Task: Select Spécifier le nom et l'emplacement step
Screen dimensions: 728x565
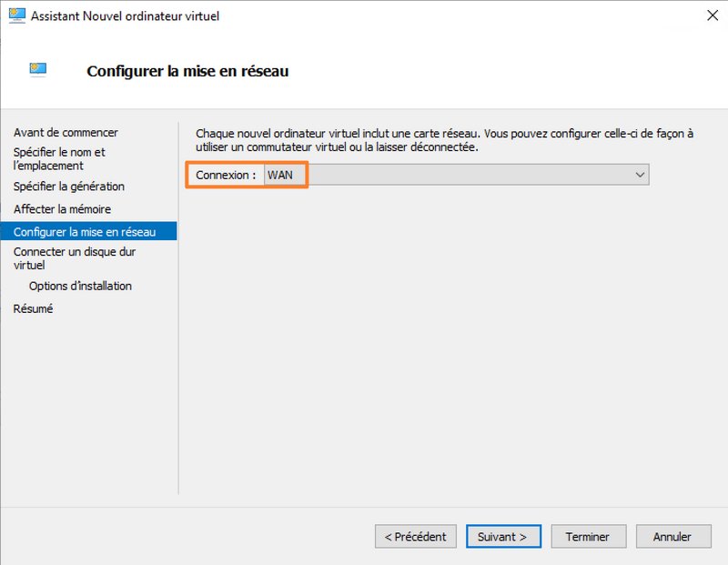Action: click(59, 159)
